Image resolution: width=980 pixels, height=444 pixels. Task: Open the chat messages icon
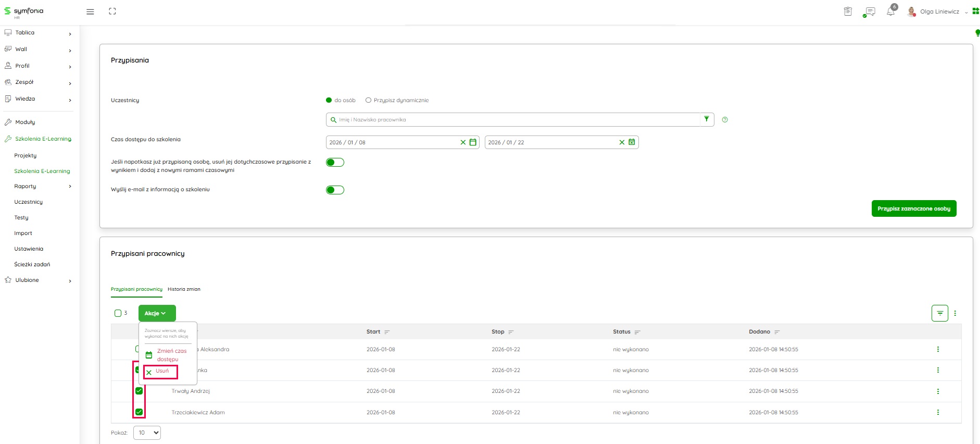point(870,11)
